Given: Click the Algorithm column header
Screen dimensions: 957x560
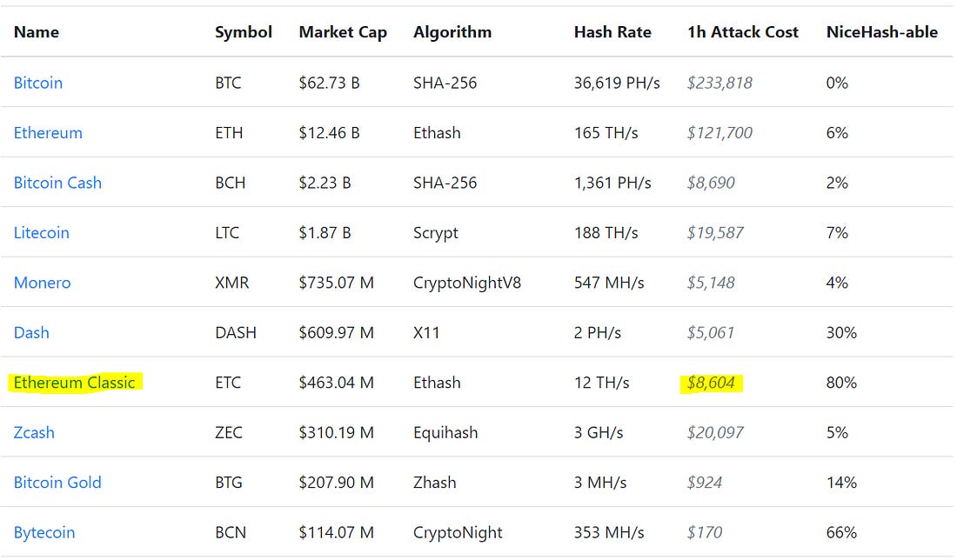Looking at the screenshot, I should coord(452,32).
